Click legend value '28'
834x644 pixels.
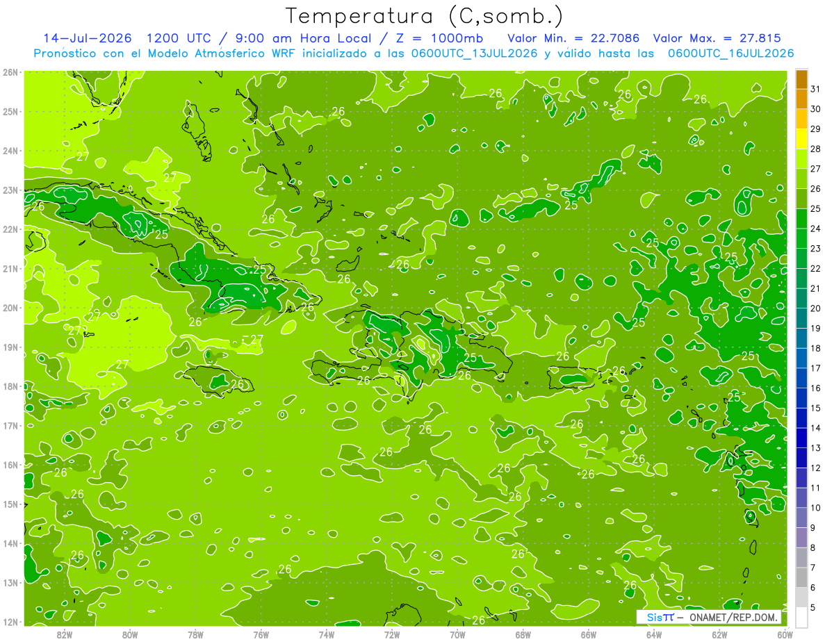(816, 149)
